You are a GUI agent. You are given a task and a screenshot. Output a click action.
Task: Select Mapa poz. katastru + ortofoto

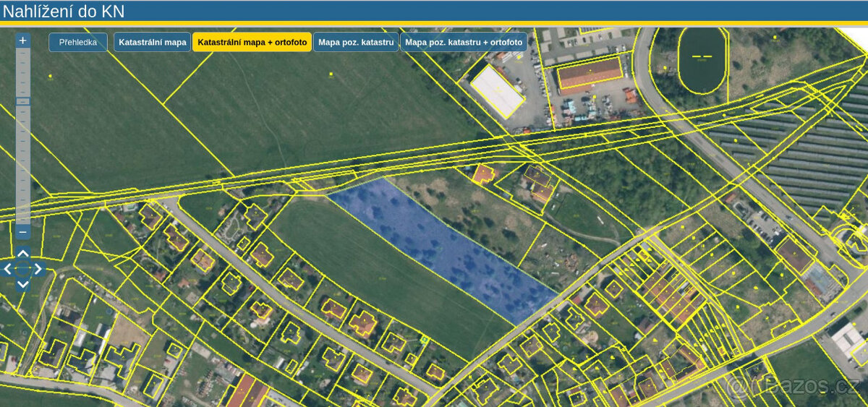464,42
